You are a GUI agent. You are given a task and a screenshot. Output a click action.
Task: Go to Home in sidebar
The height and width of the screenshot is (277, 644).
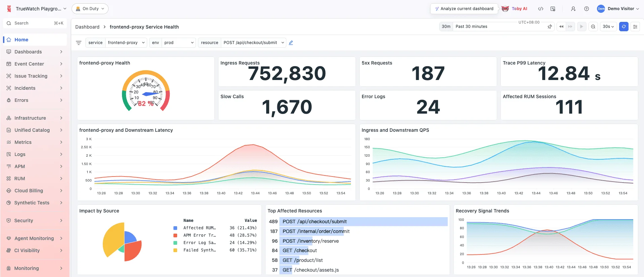pyautogui.click(x=35, y=40)
